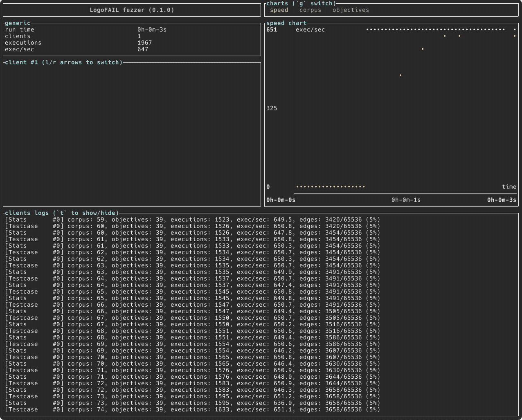The height and width of the screenshot is (420, 522).
Task: Toggle the clients logs panel visibility
Action: click(x=61, y=213)
